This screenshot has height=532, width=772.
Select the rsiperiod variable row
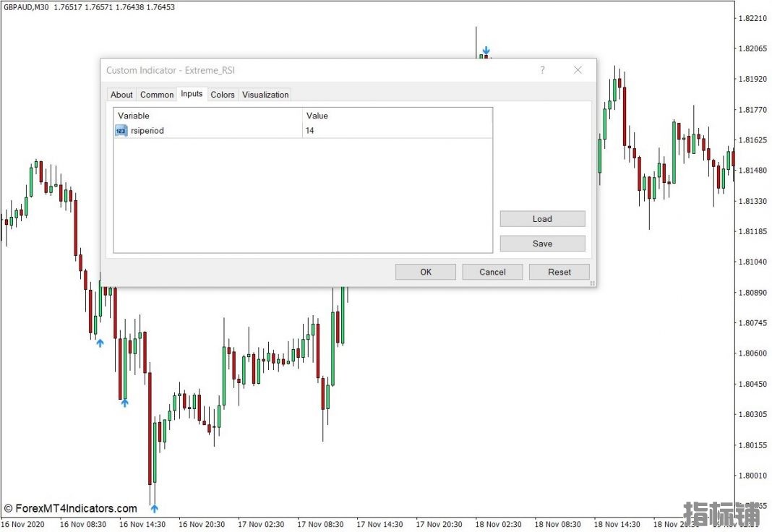pos(303,130)
